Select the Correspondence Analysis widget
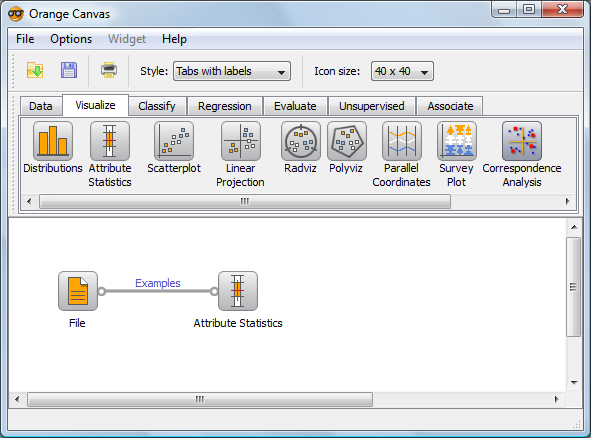Viewport: 591px width, 438px height. click(522, 141)
